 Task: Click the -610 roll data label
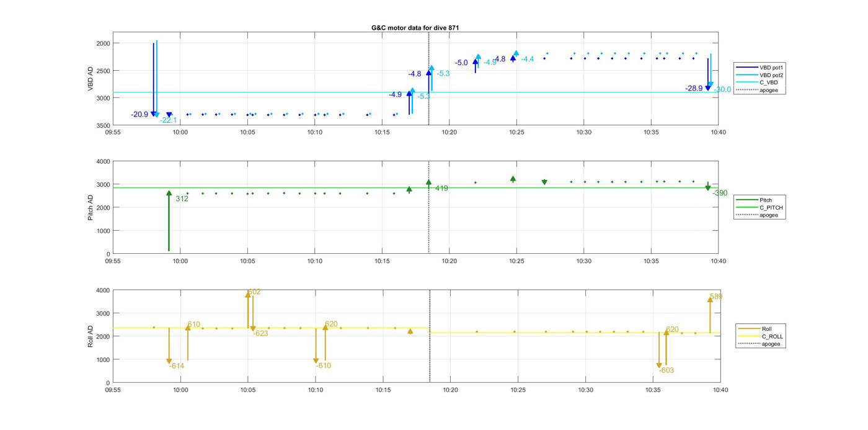pos(324,365)
